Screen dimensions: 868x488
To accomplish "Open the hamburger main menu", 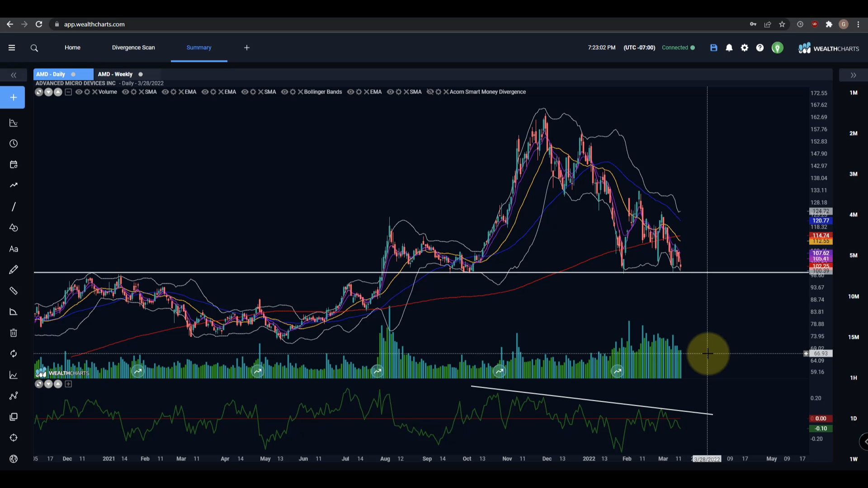I will (12, 47).
